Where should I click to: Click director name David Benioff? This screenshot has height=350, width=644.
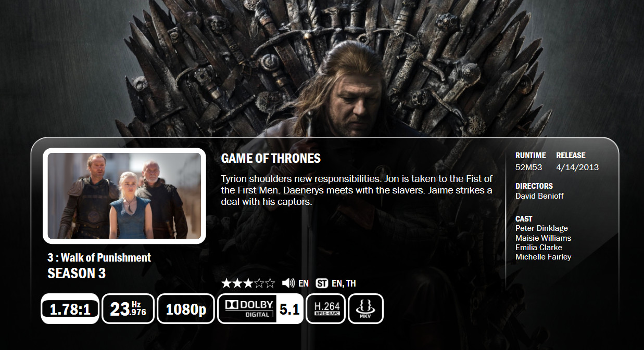click(x=539, y=196)
